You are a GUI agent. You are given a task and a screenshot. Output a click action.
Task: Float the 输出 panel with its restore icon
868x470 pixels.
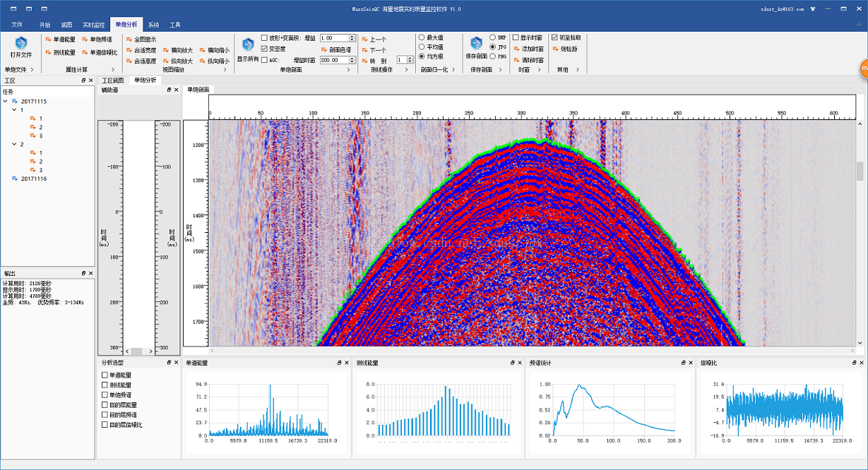tap(83, 272)
